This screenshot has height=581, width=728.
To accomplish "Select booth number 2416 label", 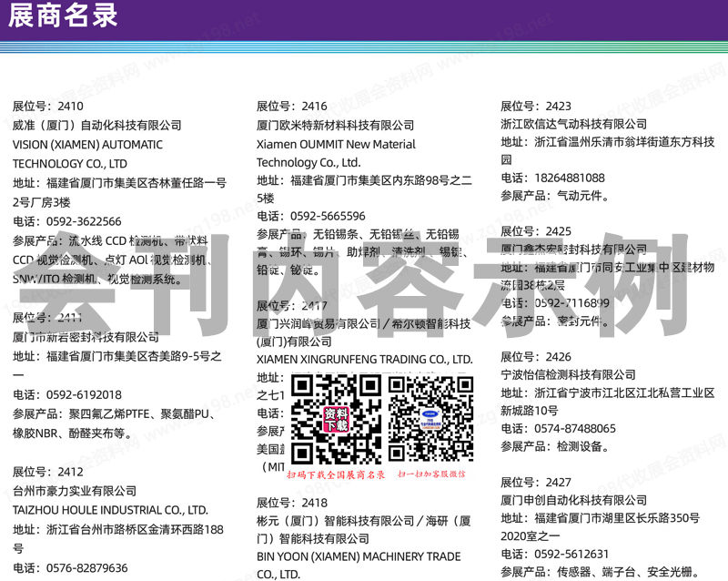I will 282,107.
